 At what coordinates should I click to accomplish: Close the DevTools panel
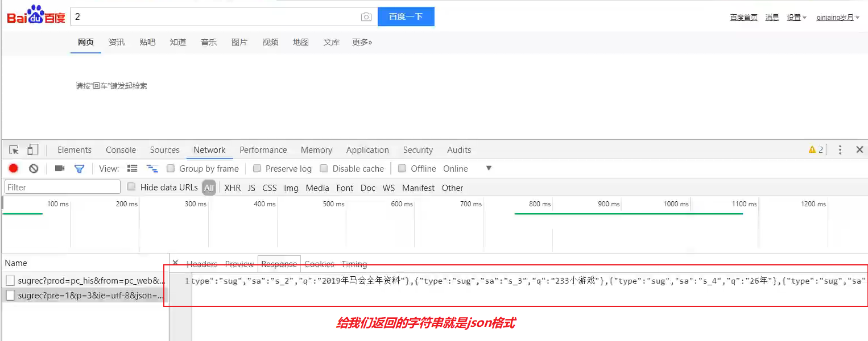859,150
